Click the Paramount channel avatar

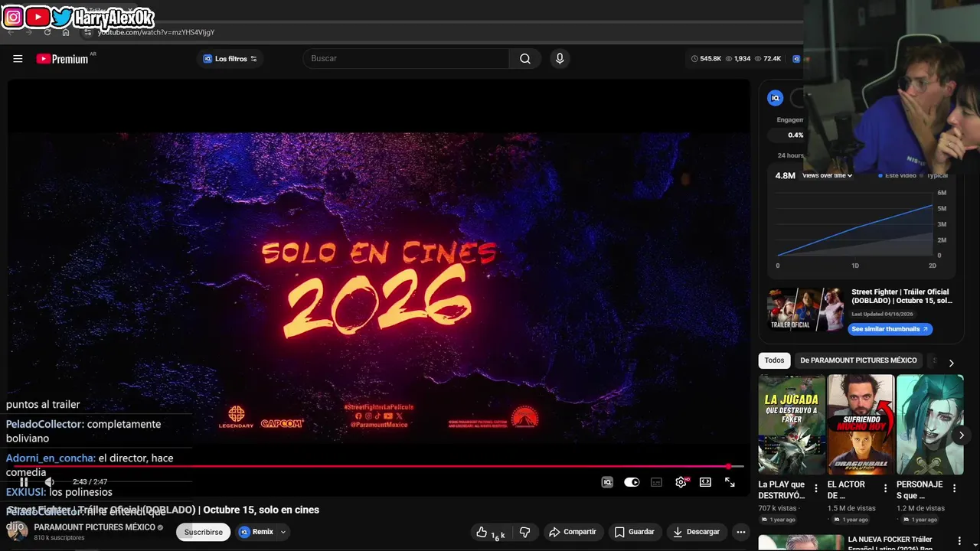18,531
